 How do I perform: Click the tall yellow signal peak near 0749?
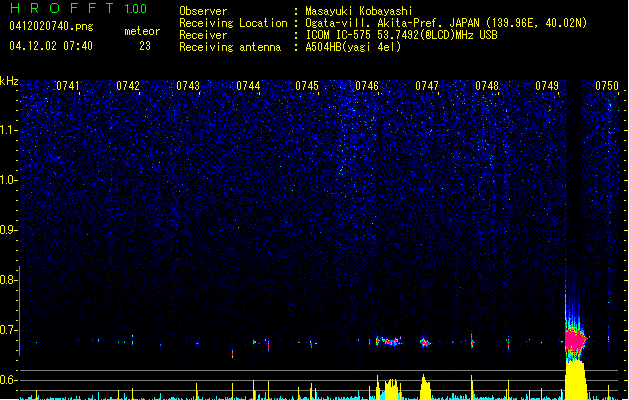point(576,380)
